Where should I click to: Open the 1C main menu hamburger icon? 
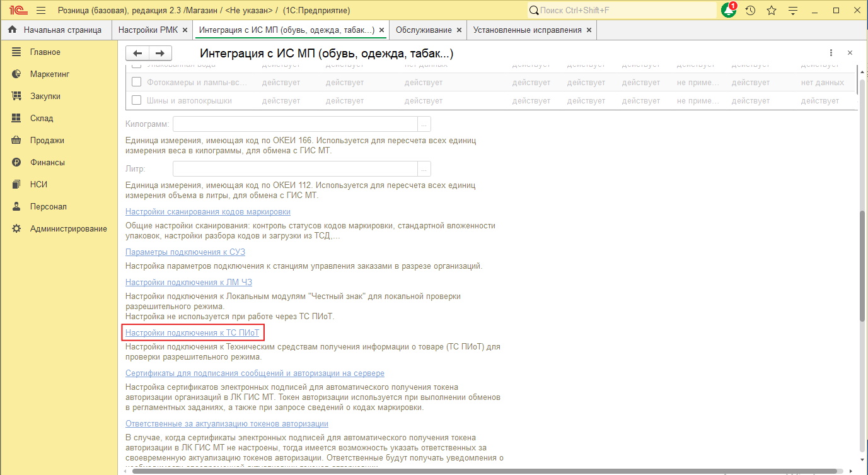tap(41, 10)
